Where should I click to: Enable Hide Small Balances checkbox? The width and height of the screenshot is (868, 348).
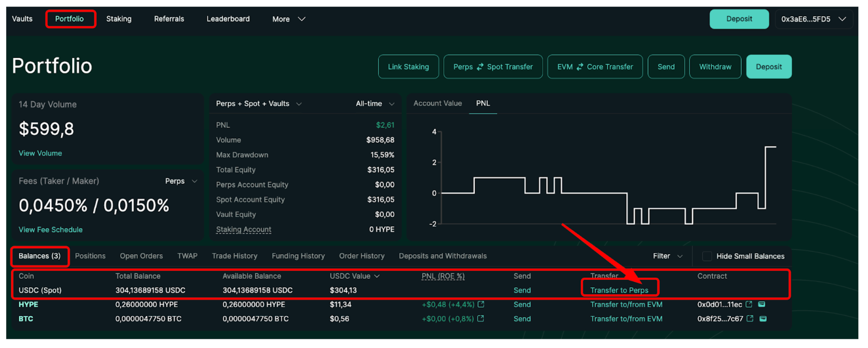coord(707,256)
